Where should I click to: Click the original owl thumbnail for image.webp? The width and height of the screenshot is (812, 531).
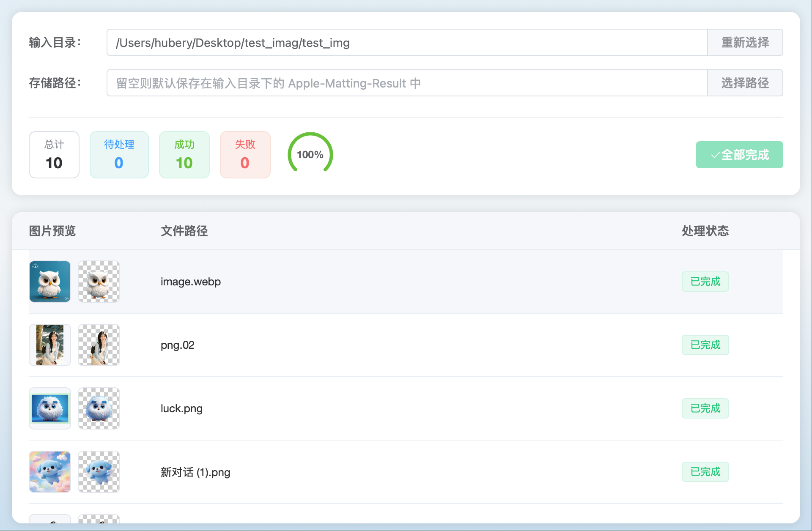click(50, 282)
